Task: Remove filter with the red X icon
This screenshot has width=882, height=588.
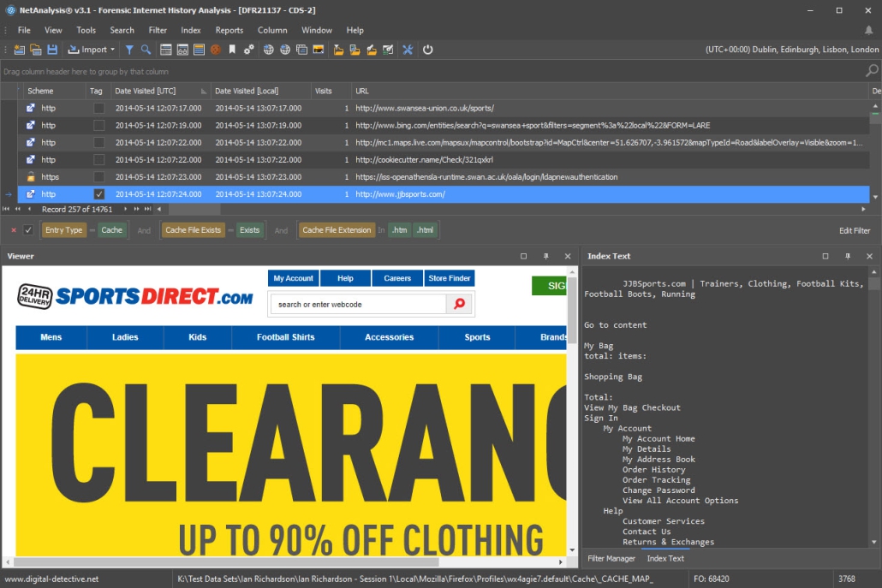Action: point(14,230)
